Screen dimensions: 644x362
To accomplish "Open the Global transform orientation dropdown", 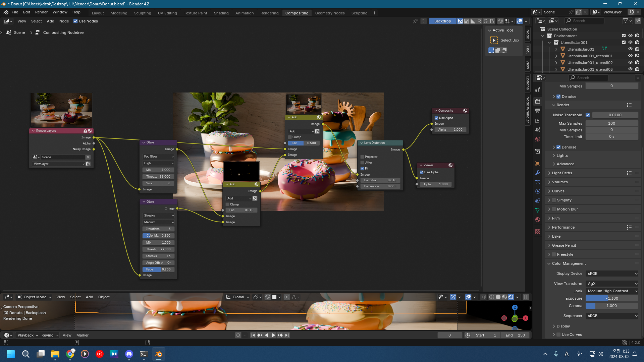I will pyautogui.click(x=238, y=297).
